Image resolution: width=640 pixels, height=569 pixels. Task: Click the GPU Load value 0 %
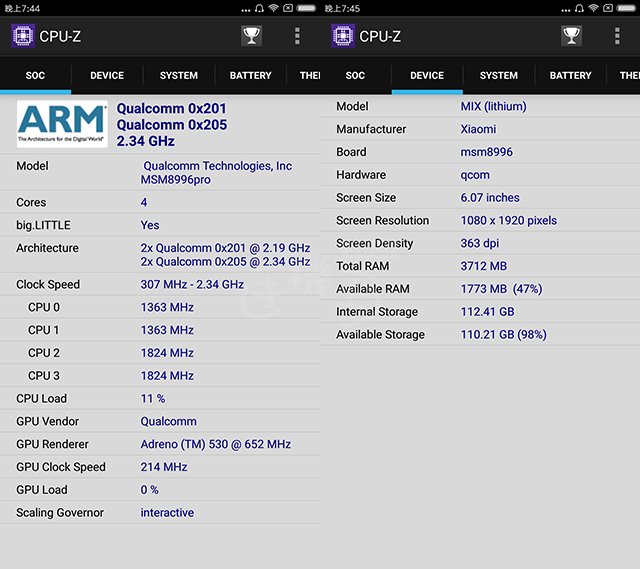coord(149,490)
